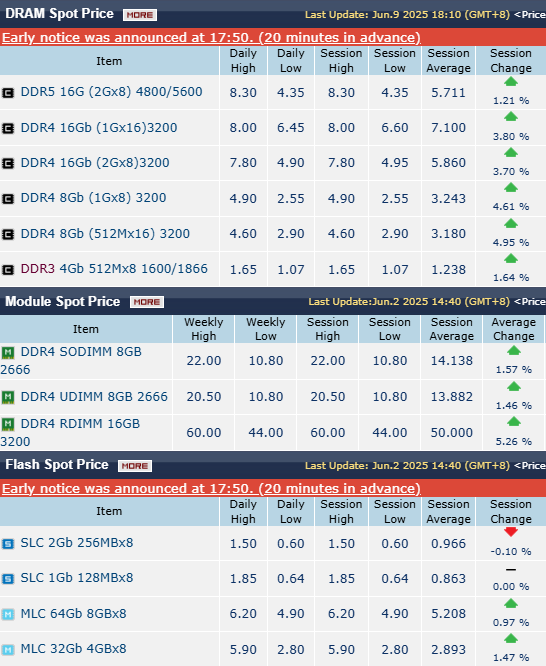Image resolution: width=546 pixels, height=666 pixels.
Task: Click the 14.138 session average value
Action: coord(452,361)
